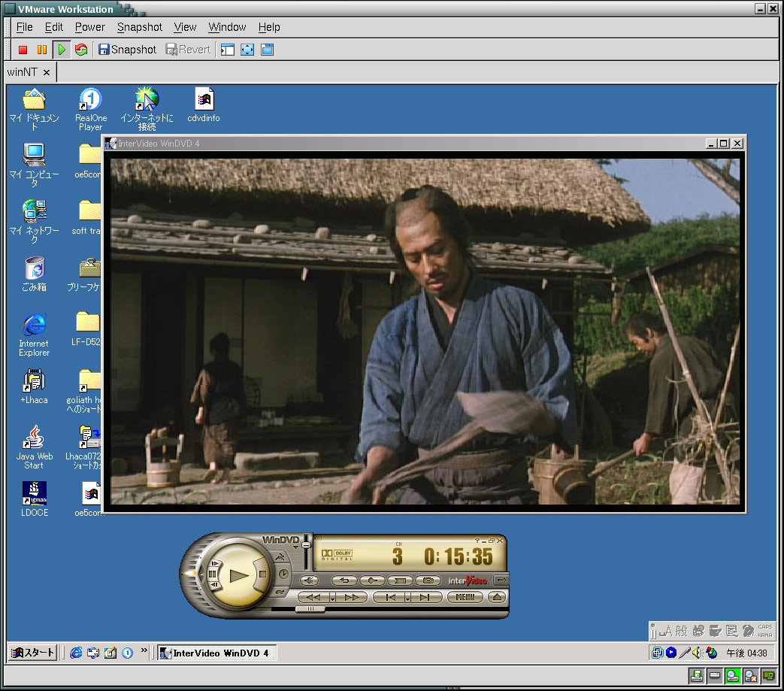The height and width of the screenshot is (691, 784).
Task: Expand the WinDVD subpanel arrow button
Action: 501,580
